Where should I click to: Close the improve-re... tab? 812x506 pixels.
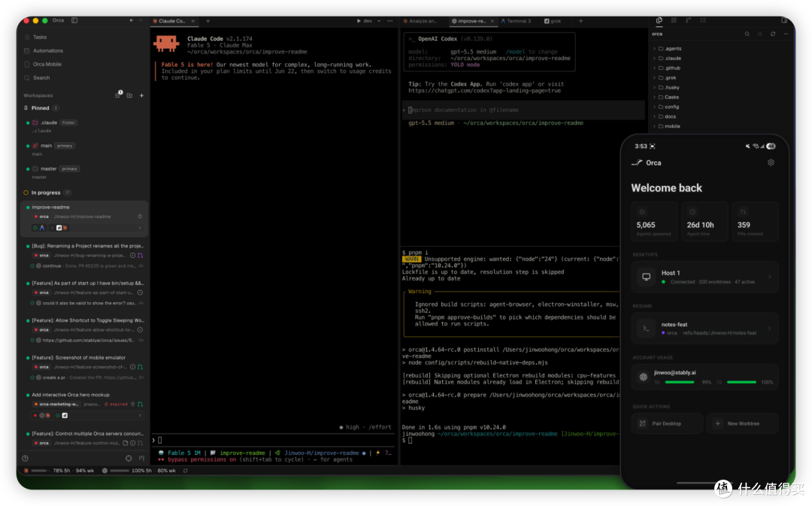[492, 21]
